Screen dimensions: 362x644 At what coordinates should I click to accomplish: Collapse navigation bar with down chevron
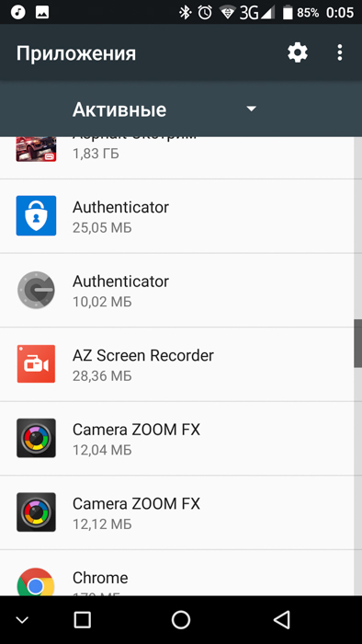[22, 620]
